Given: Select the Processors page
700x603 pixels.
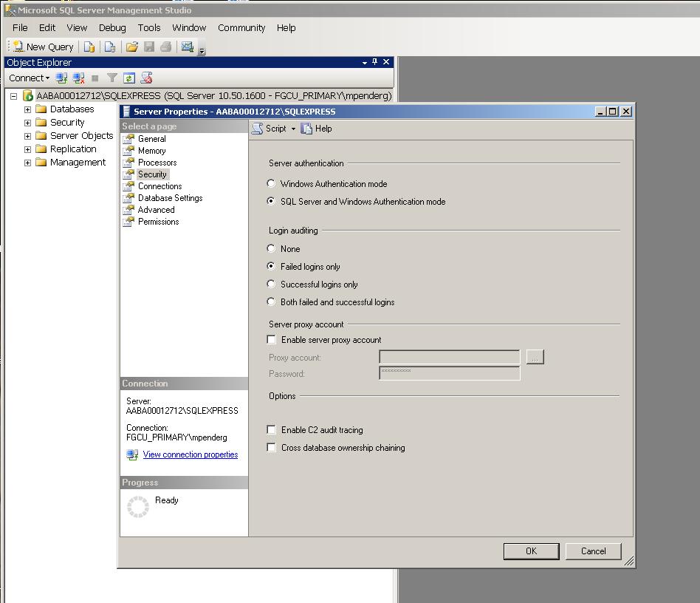Looking at the screenshot, I should coord(157,163).
